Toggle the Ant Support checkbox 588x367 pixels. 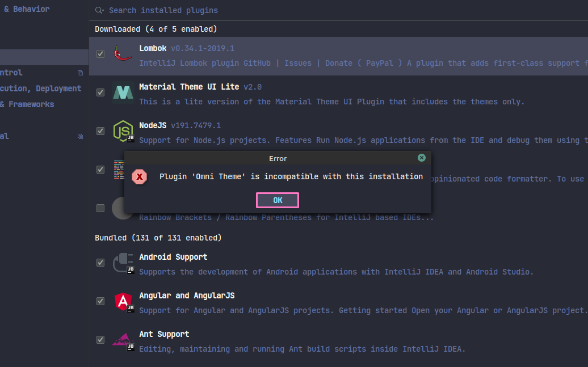(x=100, y=340)
